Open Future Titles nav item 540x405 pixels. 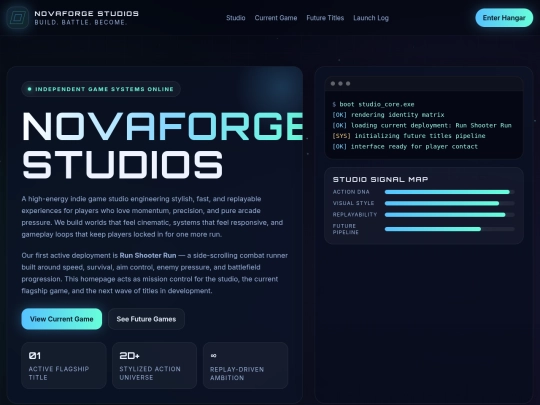[325, 18]
